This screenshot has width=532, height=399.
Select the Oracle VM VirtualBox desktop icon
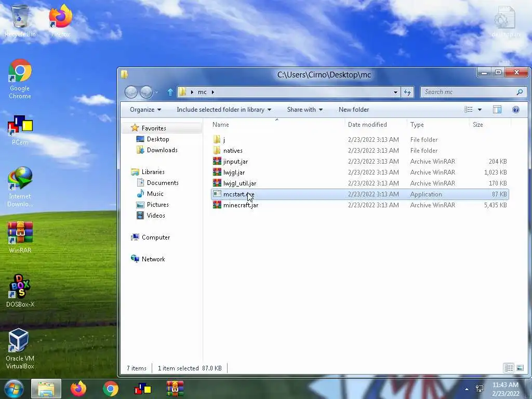[x=20, y=349]
